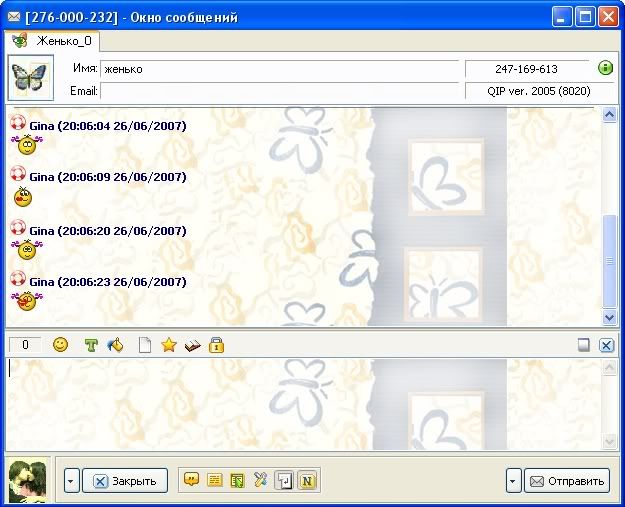Click the character counter showing 0
This screenshot has height=507, width=625.
[25, 345]
